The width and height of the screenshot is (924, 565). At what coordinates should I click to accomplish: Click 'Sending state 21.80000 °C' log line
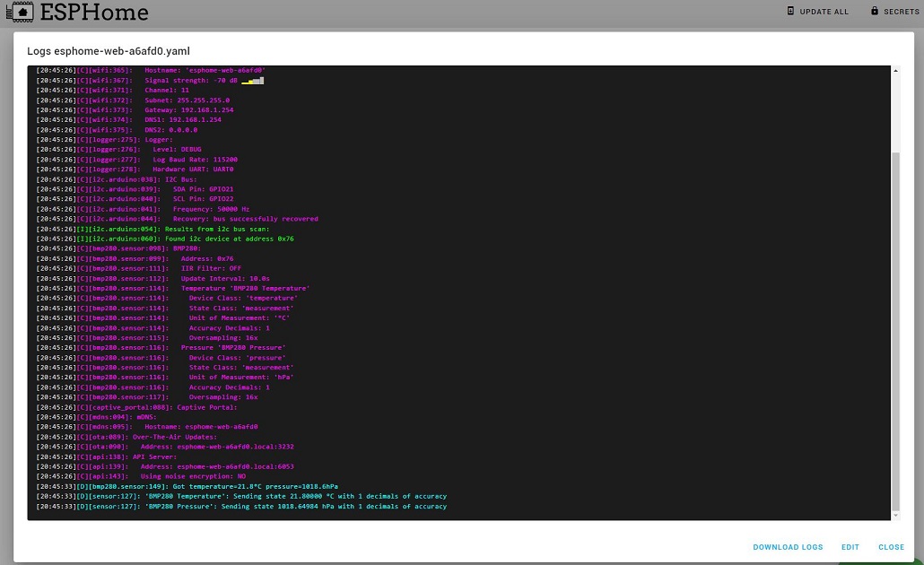pos(241,497)
